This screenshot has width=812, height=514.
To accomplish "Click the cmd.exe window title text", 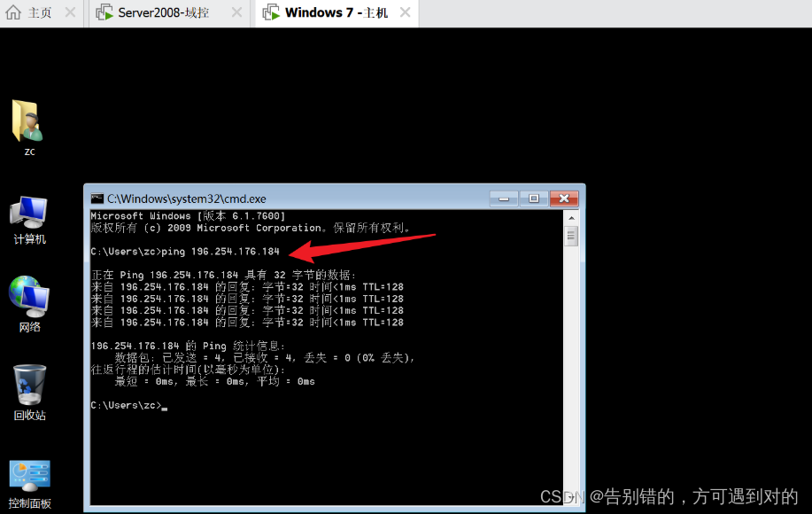I will click(187, 199).
